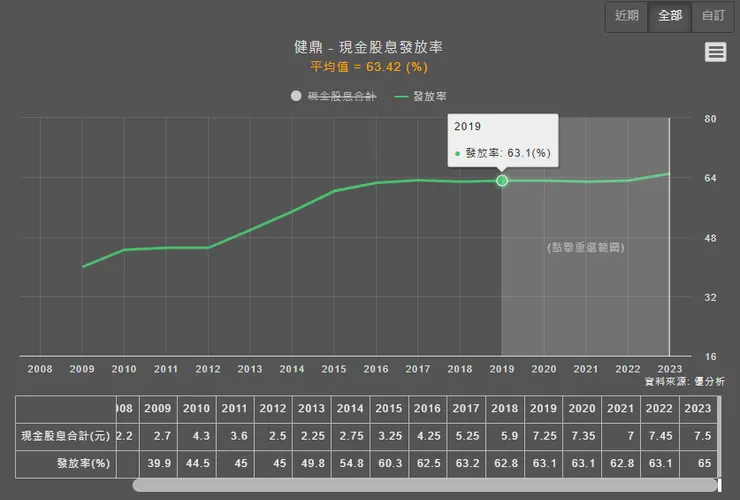Click the chart title 健鼎 - 現金股息發放率
Screen dimensions: 740x500
[368, 47]
